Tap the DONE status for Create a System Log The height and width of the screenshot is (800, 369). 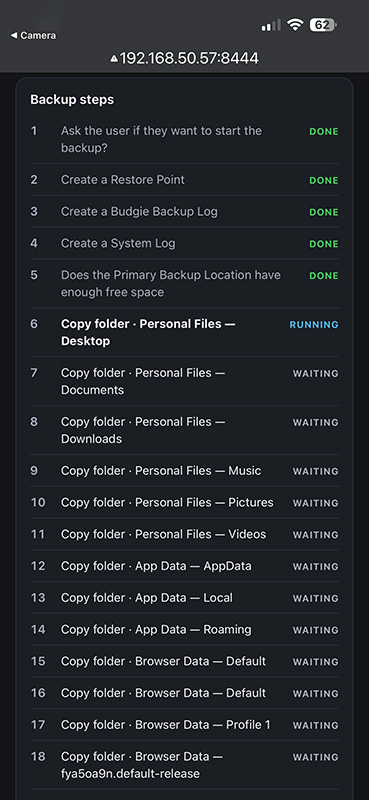(324, 244)
